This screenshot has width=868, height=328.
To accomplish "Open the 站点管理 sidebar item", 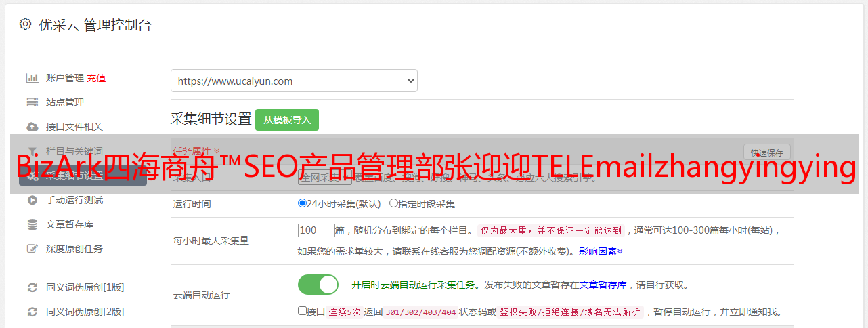I will point(65,102).
